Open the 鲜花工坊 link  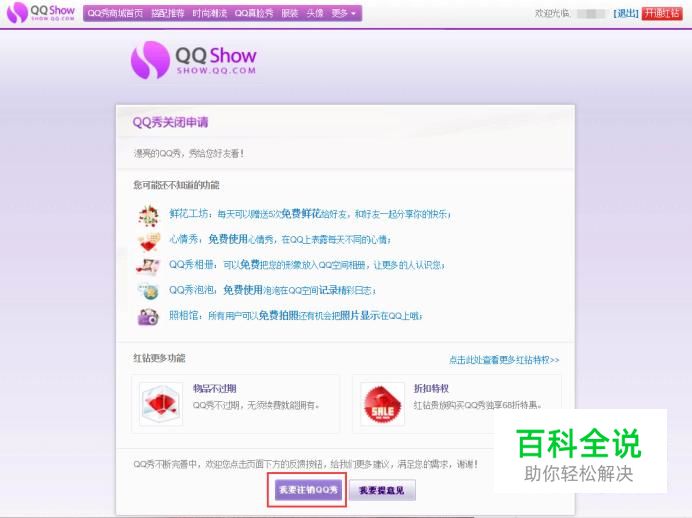click(189, 214)
